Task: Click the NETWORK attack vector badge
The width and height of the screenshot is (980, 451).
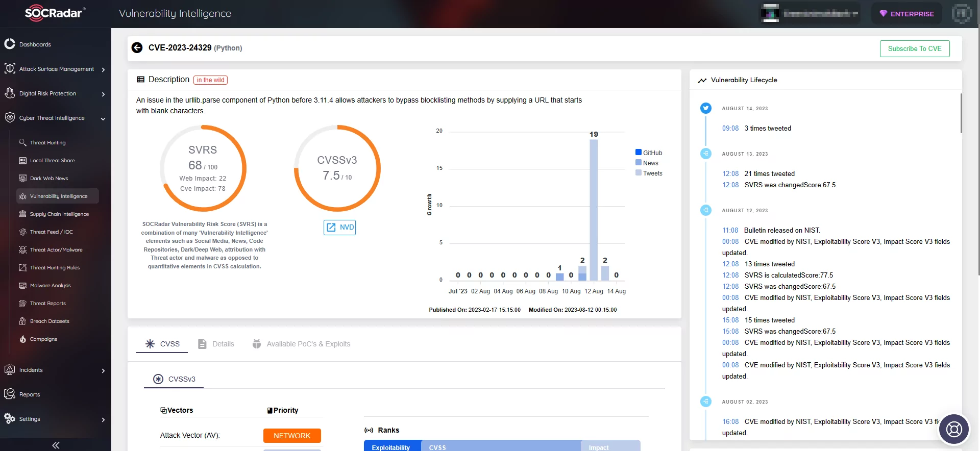Action: coord(292,435)
